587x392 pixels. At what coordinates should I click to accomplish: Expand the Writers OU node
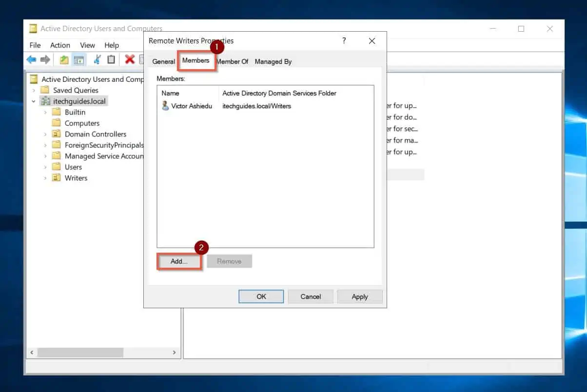tap(45, 178)
